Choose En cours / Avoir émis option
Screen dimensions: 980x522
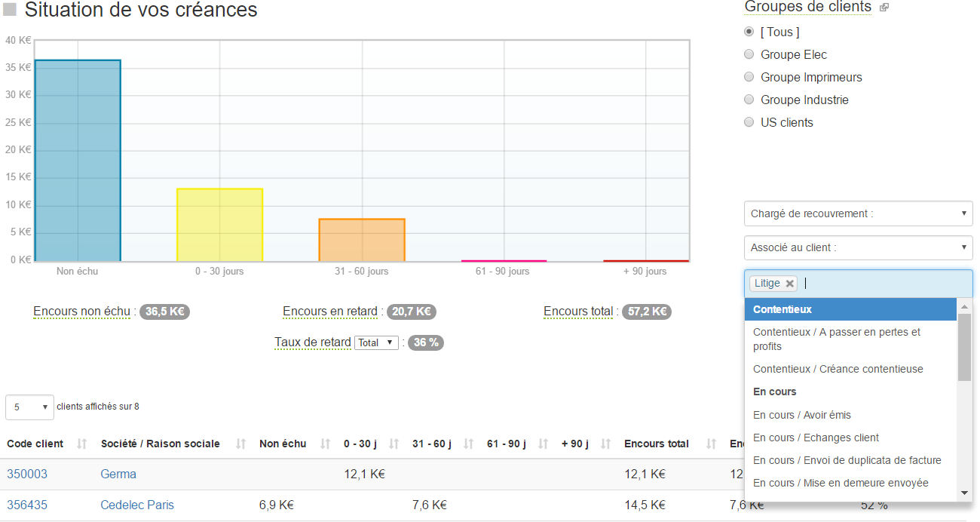click(x=801, y=415)
